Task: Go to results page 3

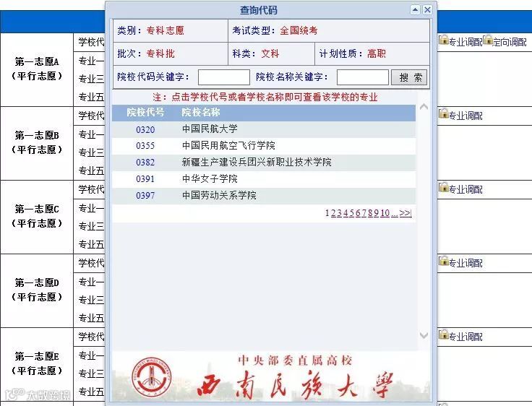Action: [340, 213]
